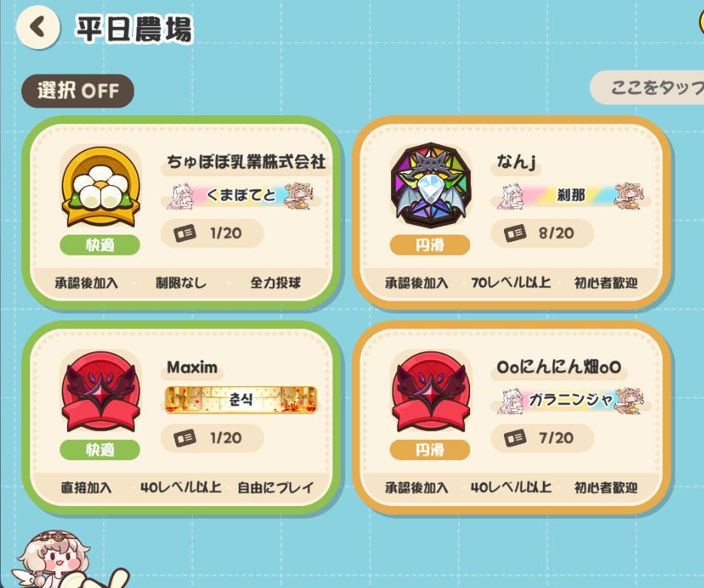Click the ガラニンジャ leader banner
This screenshot has height=588, width=704.
click(571, 399)
